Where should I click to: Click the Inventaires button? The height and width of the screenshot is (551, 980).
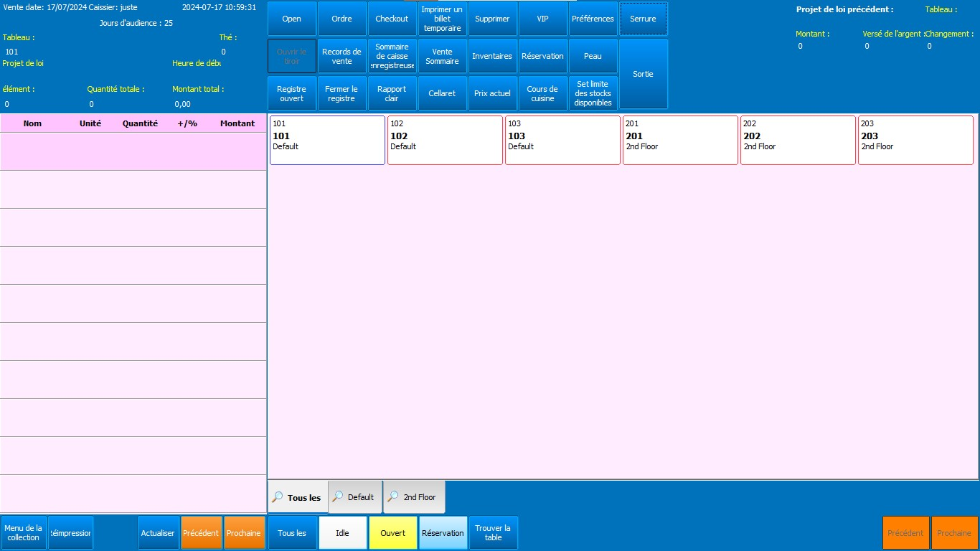click(492, 56)
